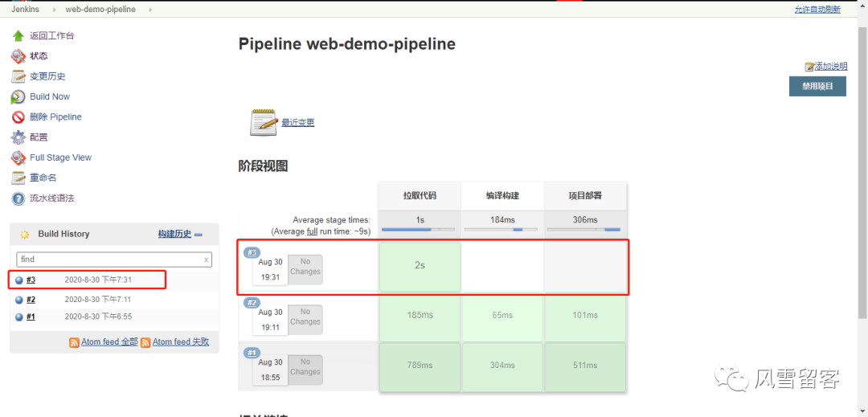This screenshot has width=868, height=417.
Task: Click web-demo-pipeline in the breadcrumb
Action: tap(100, 10)
